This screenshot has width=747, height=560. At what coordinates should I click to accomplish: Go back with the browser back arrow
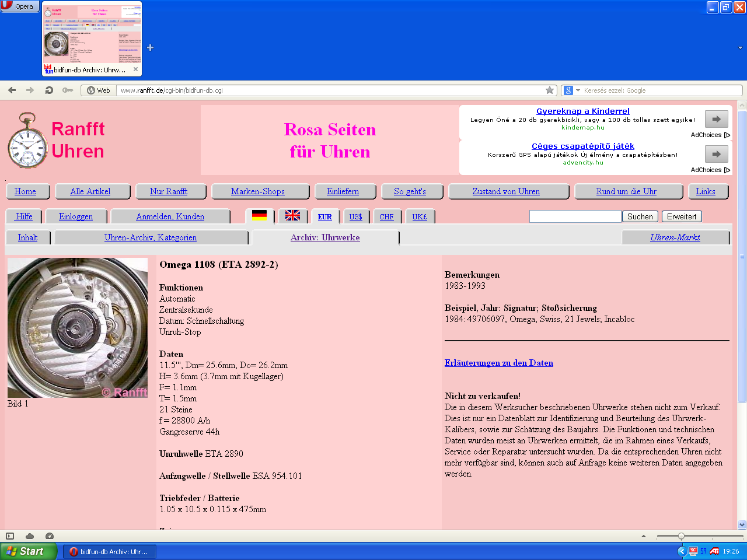12,90
